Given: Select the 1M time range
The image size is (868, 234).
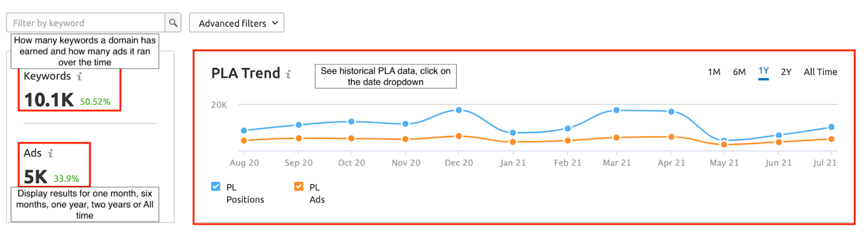Looking at the screenshot, I should tap(714, 72).
